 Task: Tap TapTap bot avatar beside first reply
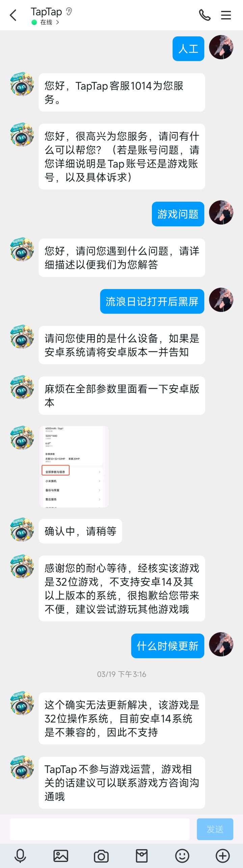click(x=22, y=84)
